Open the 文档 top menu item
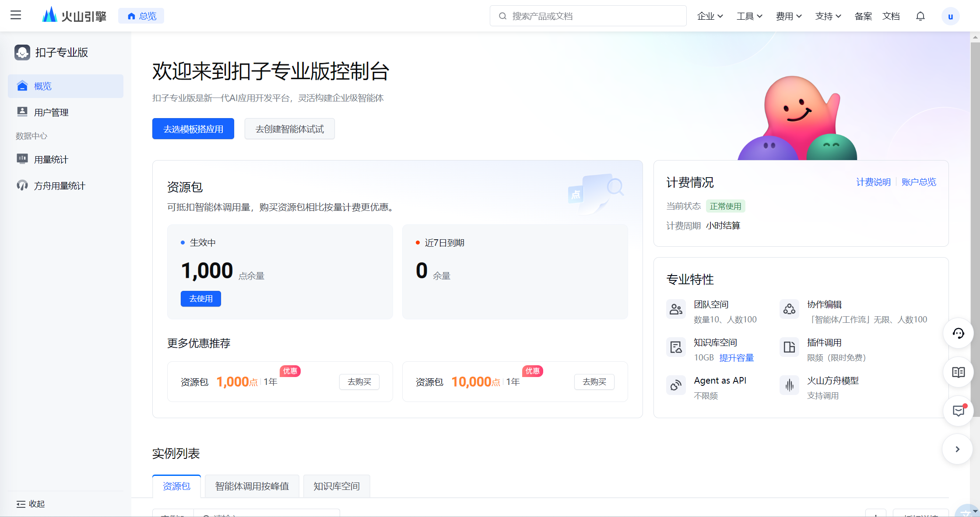 point(891,16)
